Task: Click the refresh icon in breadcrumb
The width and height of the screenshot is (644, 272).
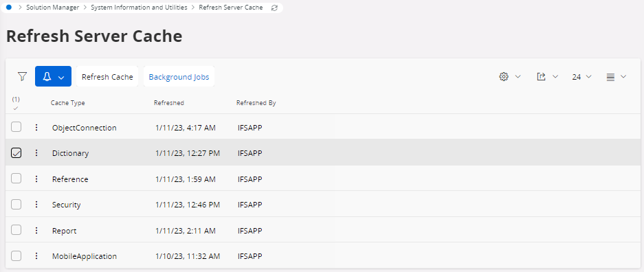Action: click(x=274, y=8)
